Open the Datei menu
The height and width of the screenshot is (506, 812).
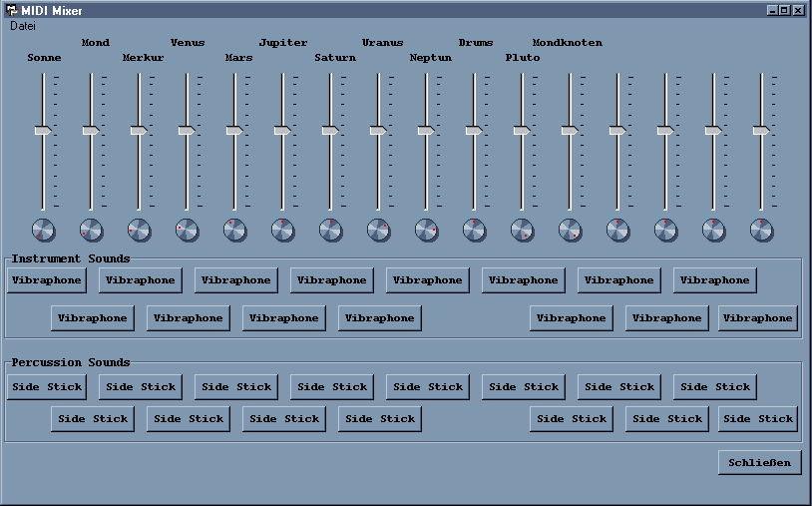[x=23, y=26]
